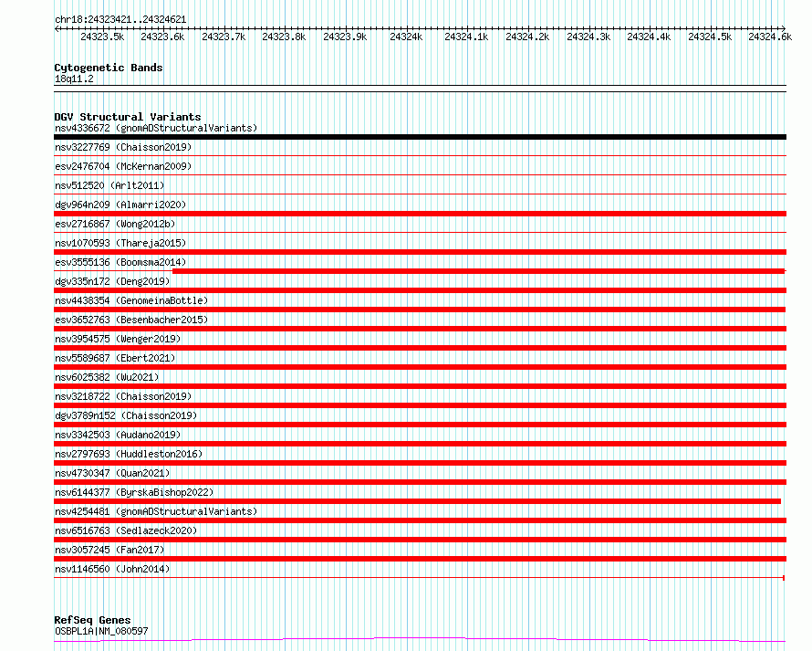Click variant nsv6516763 (Sedlazeck2020)
The width and height of the screenshot is (812, 651).
click(126, 530)
